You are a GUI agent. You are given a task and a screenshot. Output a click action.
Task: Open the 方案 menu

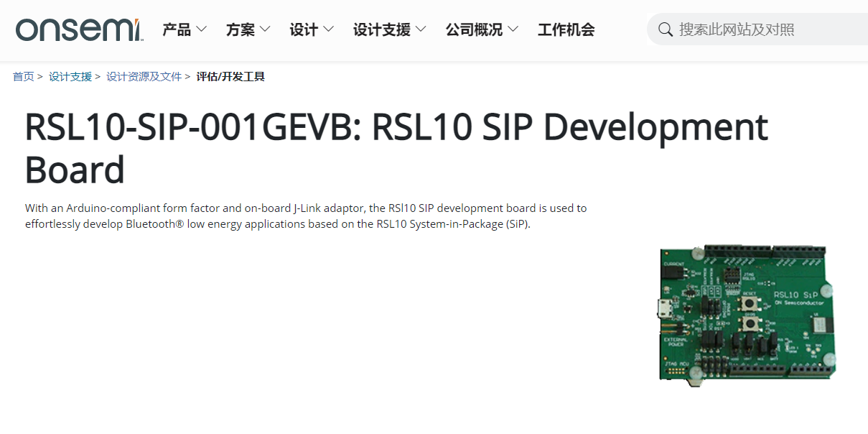(x=241, y=29)
